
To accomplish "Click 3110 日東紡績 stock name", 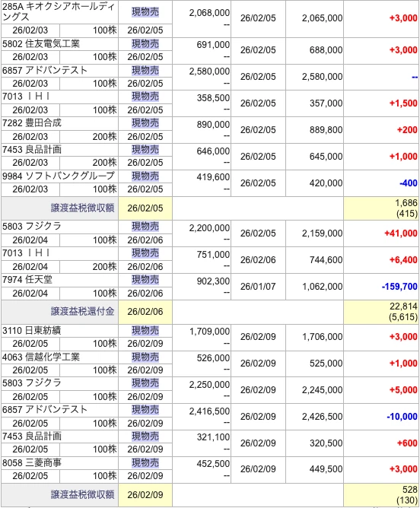I will coord(32,331).
